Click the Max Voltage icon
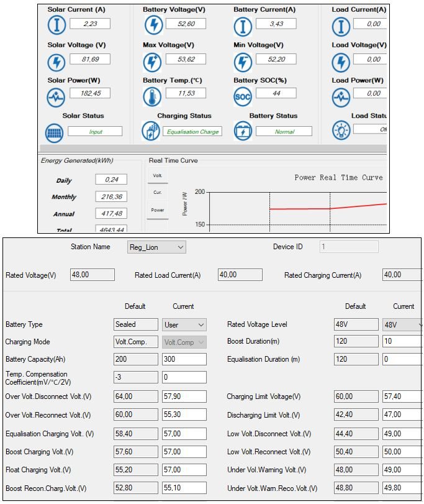This screenshot has height=504, width=424. [152, 62]
